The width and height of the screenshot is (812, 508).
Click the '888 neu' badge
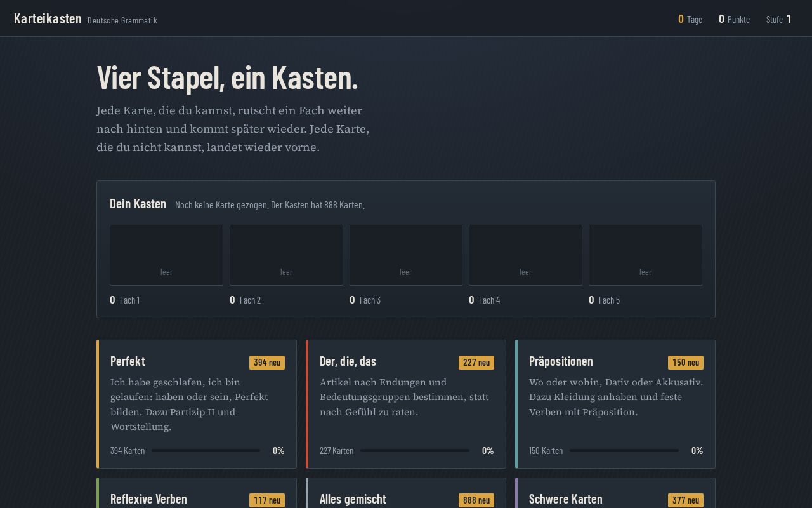pos(476,500)
